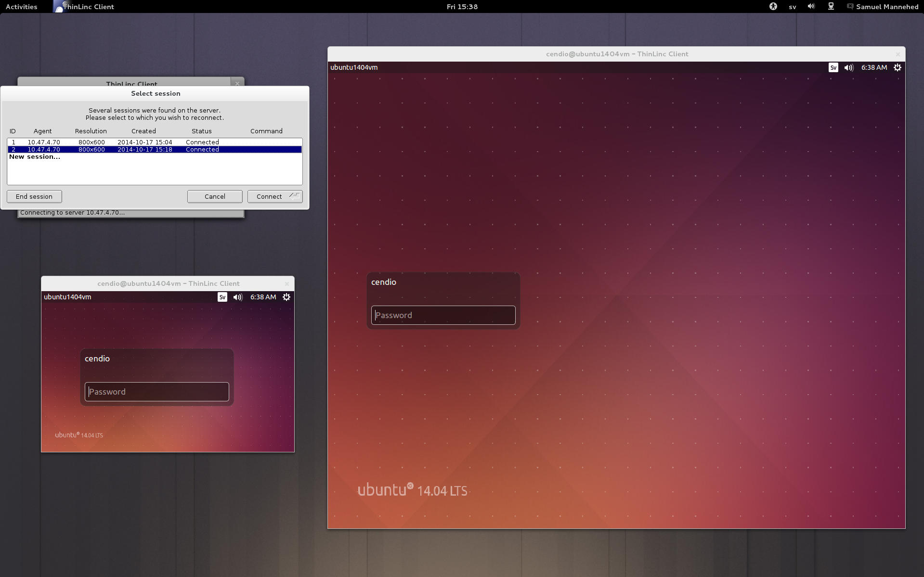924x577 pixels.
Task: Click the End session button
Action: tap(34, 196)
